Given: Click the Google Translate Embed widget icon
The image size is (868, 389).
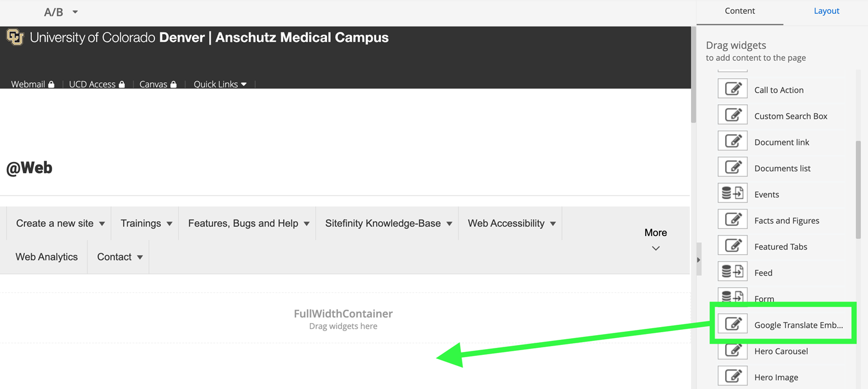Looking at the screenshot, I should (x=733, y=323).
